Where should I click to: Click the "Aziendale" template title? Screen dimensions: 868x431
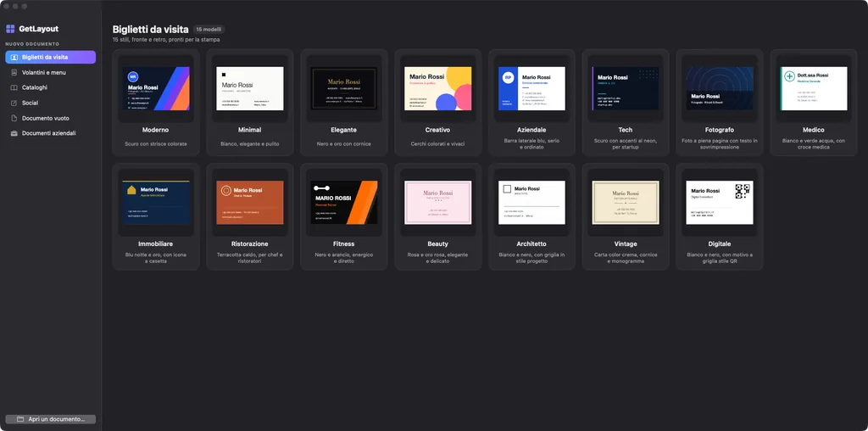click(x=531, y=130)
